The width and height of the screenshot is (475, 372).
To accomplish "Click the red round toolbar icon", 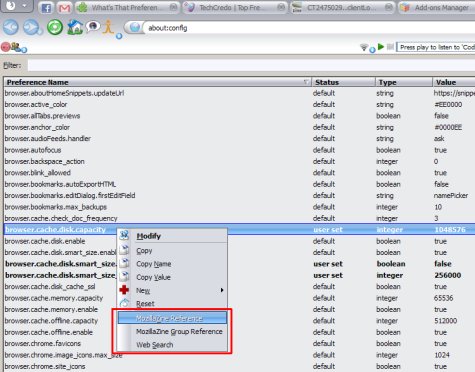I will pos(5,47).
